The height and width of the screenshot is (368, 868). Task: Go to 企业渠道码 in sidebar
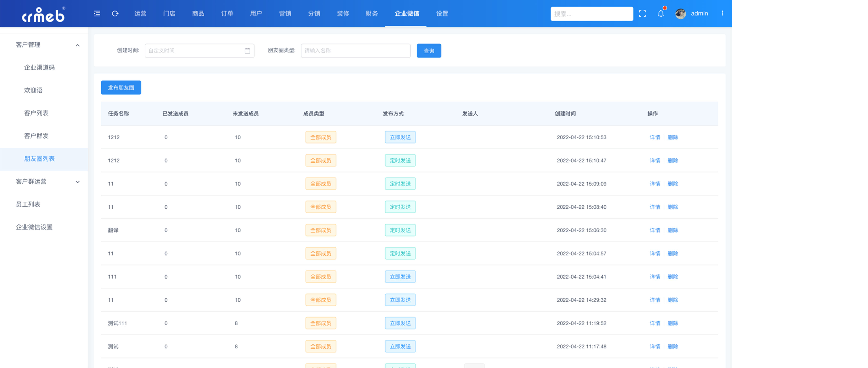click(39, 67)
